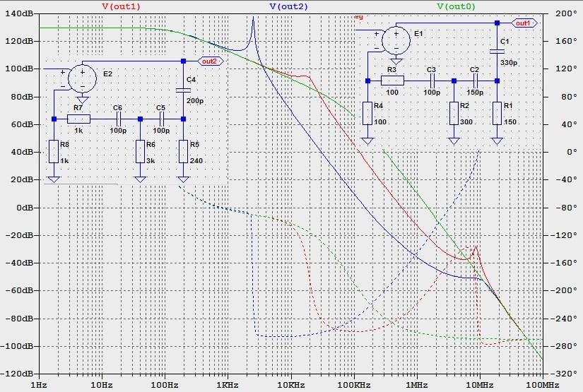Click the R5 resistor symbol
Image resolution: width=583 pixels, height=392 pixels.
[183, 152]
